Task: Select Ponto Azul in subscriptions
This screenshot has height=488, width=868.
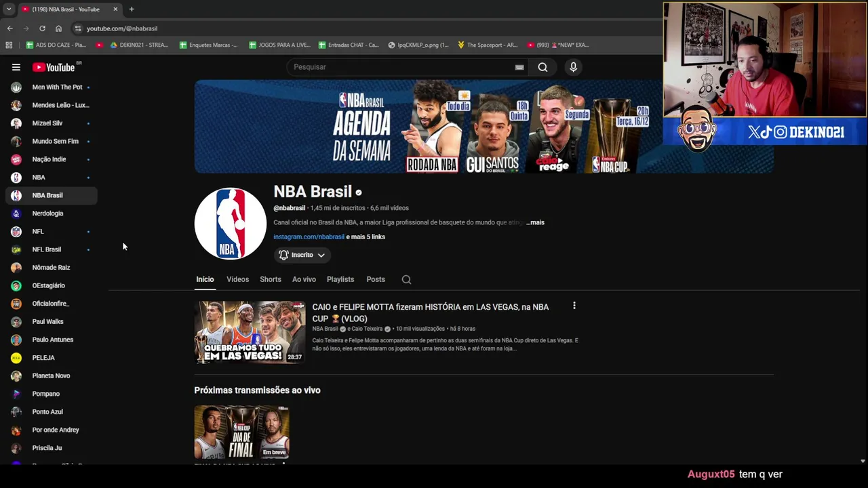Action: (52, 412)
